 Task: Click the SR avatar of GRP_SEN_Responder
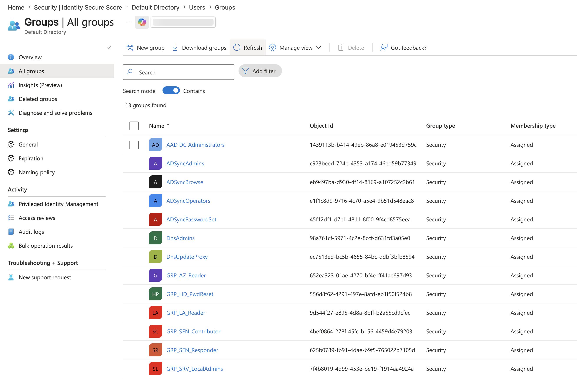(x=155, y=350)
